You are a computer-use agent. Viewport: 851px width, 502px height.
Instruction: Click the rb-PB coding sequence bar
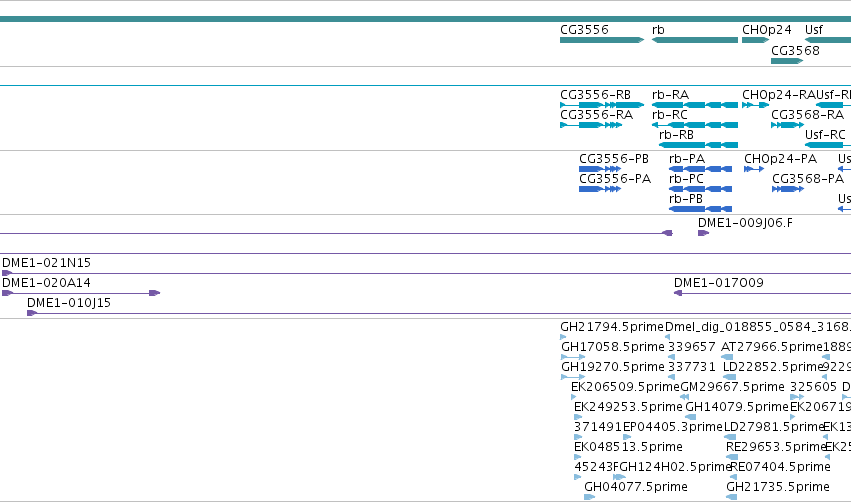(700, 209)
